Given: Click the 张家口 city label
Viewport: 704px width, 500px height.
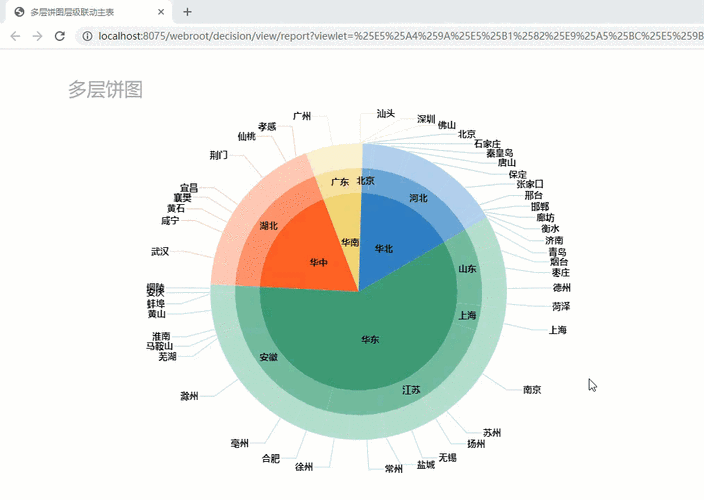Looking at the screenshot, I should click(530, 184).
